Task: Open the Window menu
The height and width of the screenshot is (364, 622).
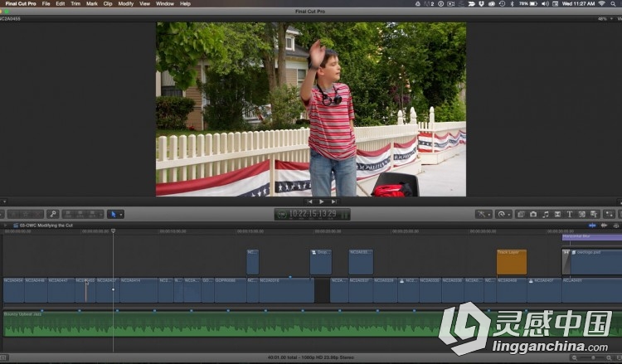Action: point(165,3)
